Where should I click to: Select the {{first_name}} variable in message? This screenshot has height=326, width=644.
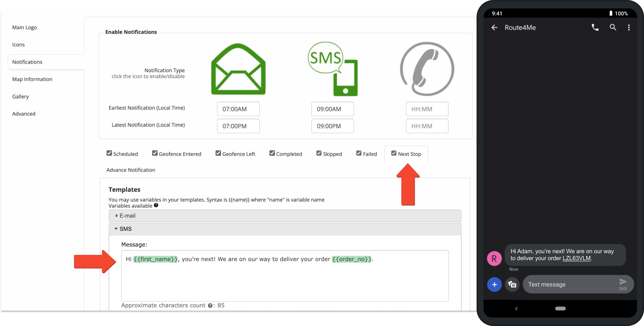tap(156, 259)
